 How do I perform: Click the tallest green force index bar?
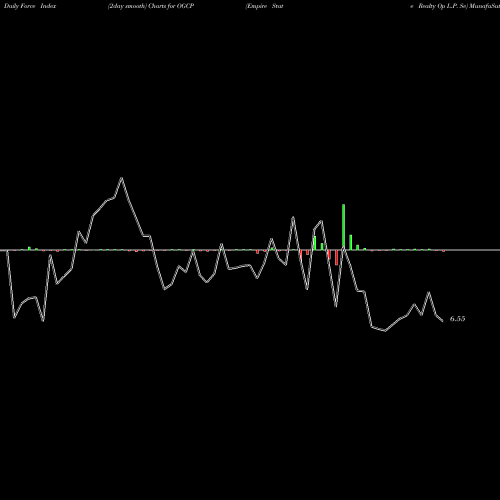[343, 227]
